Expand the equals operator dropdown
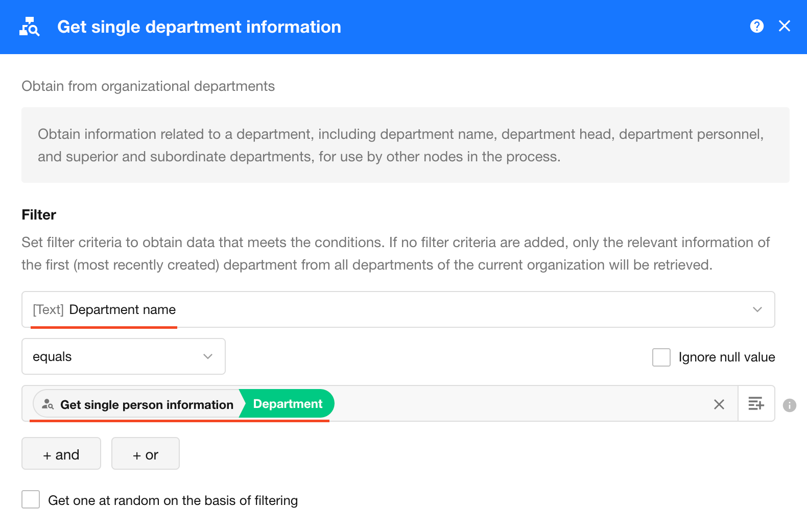The image size is (807, 532). click(123, 356)
